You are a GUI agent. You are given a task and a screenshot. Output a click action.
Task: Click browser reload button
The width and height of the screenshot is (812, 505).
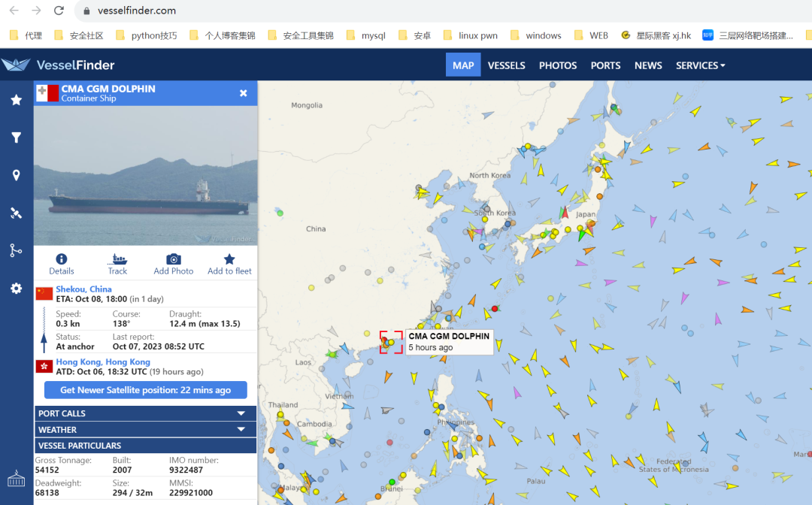pyautogui.click(x=59, y=11)
